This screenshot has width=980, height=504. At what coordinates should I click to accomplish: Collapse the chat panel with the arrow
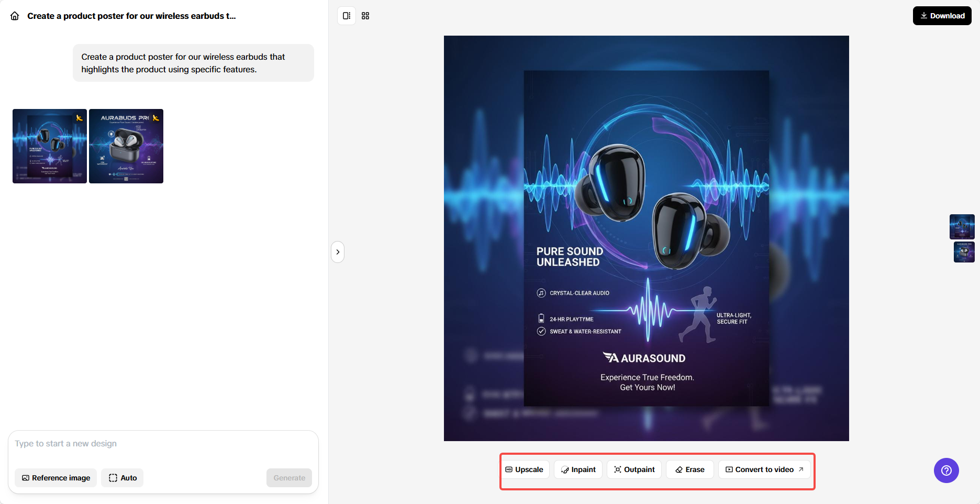[338, 252]
